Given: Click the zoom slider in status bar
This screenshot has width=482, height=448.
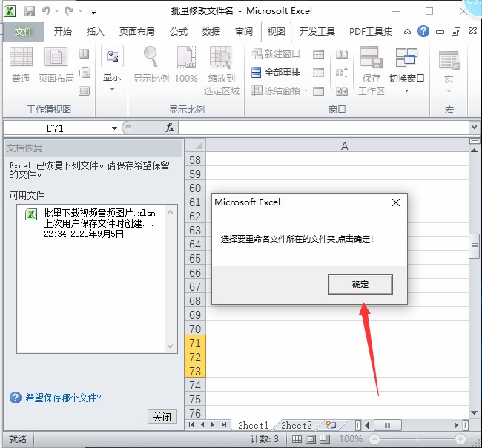Looking at the screenshot, I should [417, 439].
